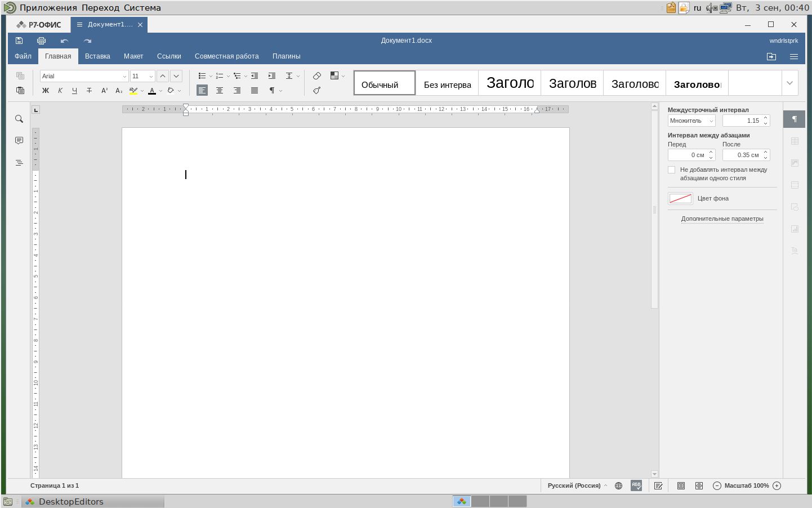This screenshot has width=812, height=508.
Task: Increase paragraph indent
Action: (x=272, y=76)
